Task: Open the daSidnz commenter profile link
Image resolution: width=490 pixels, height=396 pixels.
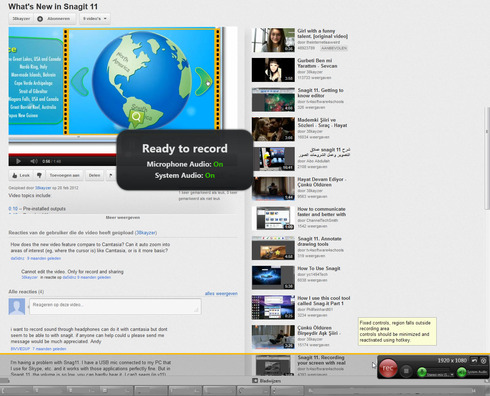Action: click(x=17, y=258)
